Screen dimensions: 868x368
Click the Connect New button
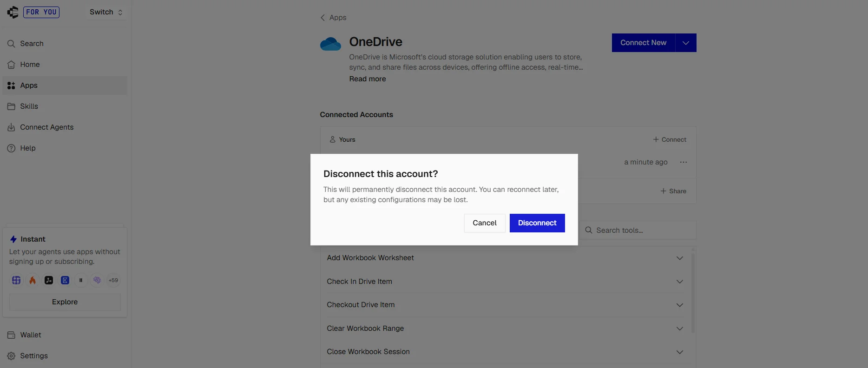pyautogui.click(x=644, y=43)
